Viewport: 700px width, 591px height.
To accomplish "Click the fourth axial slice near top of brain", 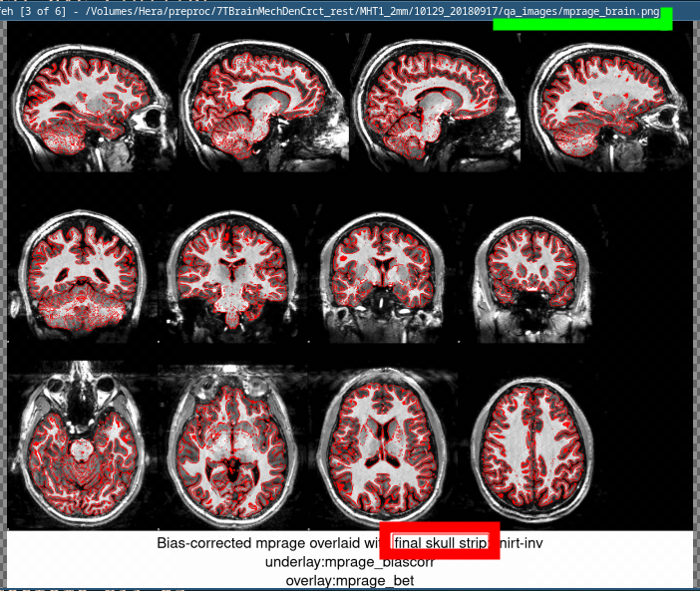I will 533,447.
